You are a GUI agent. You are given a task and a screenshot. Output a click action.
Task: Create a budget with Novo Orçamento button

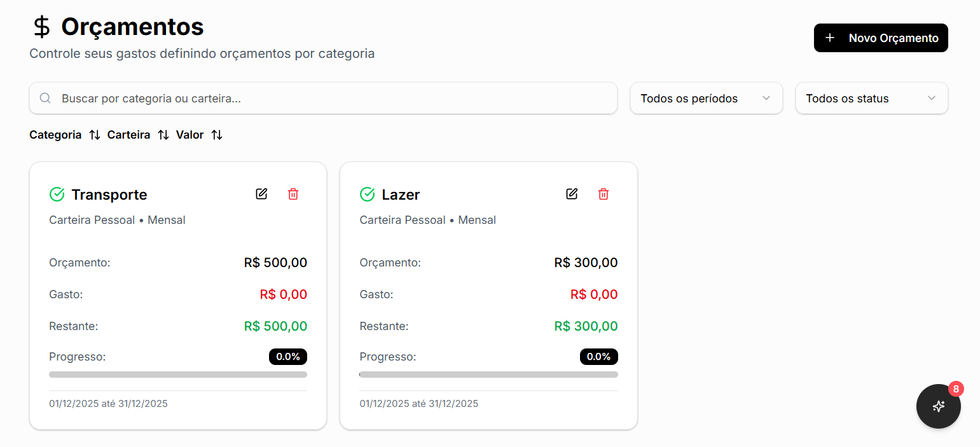click(x=881, y=38)
